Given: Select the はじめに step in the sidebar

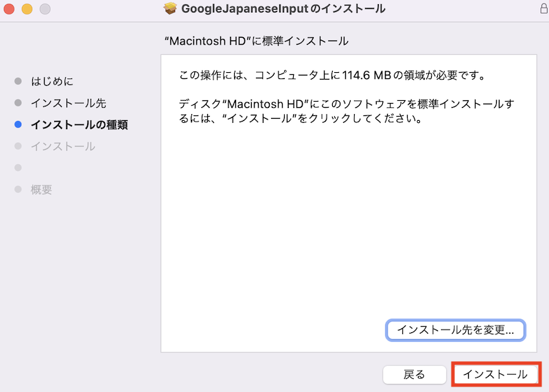Looking at the screenshot, I should pyautogui.click(x=52, y=81).
